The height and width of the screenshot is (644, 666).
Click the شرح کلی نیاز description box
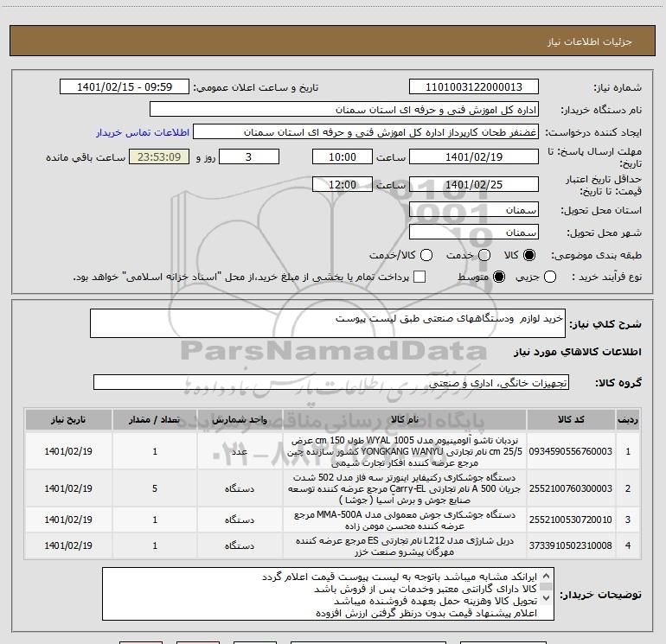click(x=328, y=323)
